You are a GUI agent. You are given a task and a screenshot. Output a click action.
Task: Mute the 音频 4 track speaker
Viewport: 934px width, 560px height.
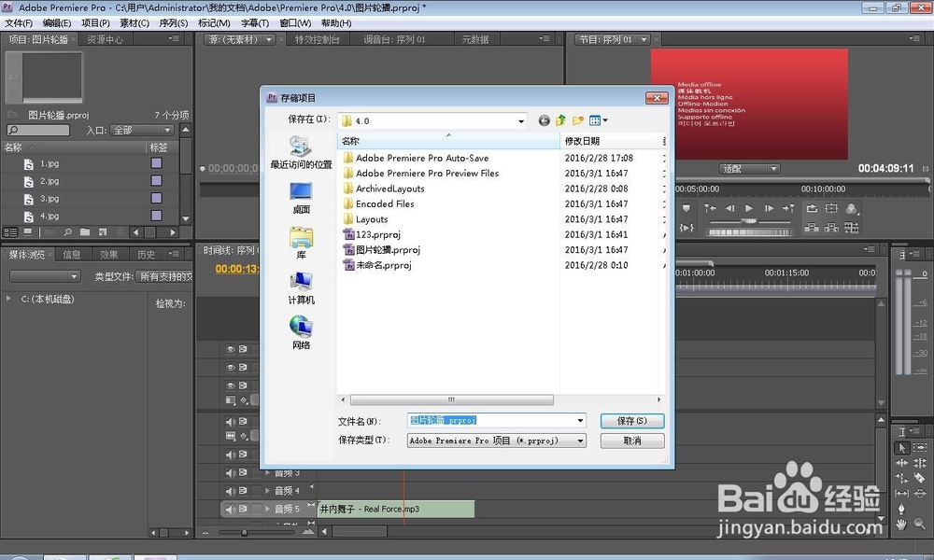coord(231,491)
